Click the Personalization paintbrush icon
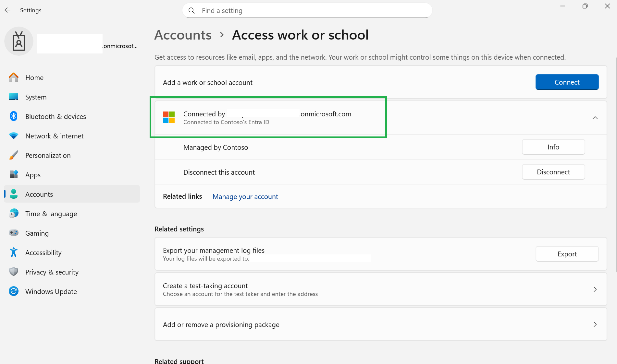 pos(14,155)
